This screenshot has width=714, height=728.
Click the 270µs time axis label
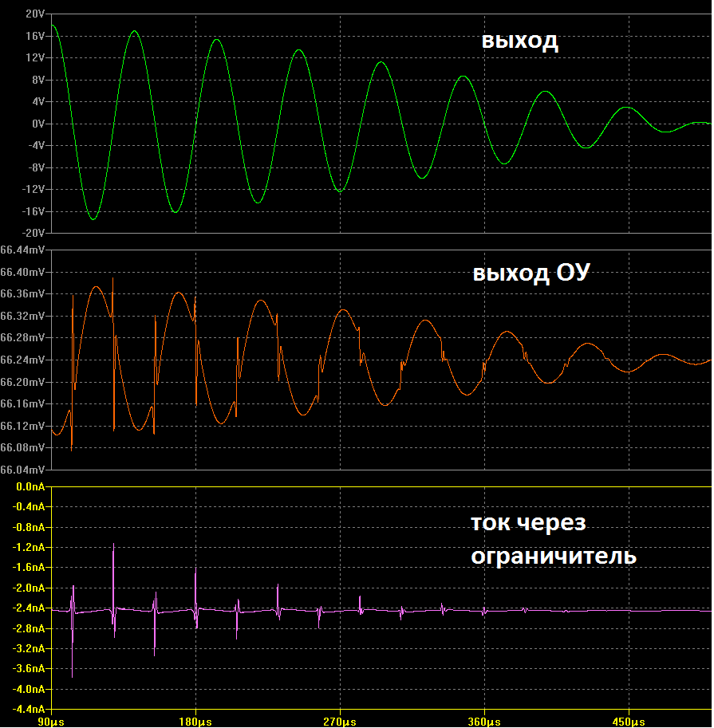[x=340, y=722]
